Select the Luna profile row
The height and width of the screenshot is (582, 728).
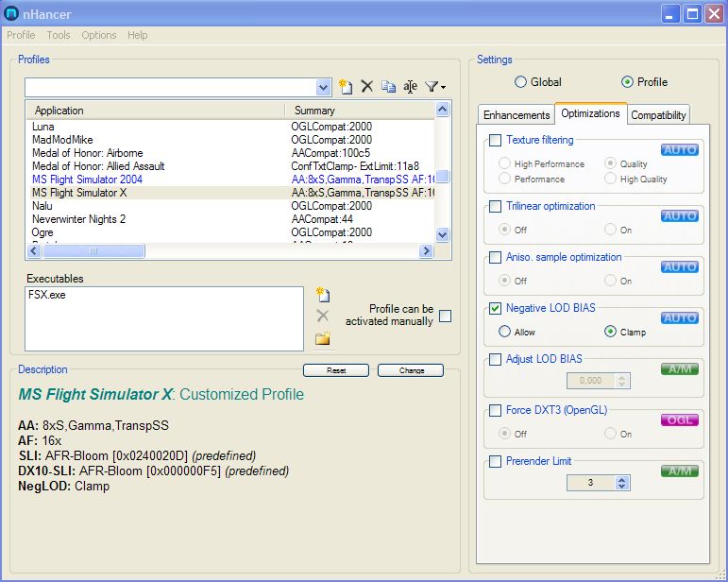point(230,127)
